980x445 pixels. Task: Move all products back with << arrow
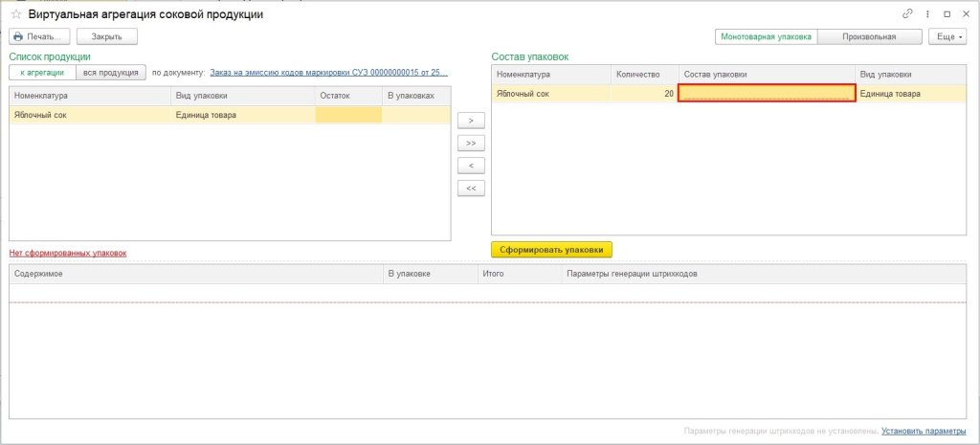(x=471, y=189)
